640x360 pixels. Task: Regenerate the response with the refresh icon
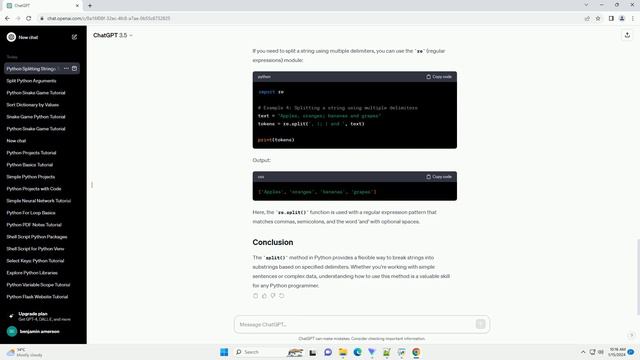pos(282,296)
